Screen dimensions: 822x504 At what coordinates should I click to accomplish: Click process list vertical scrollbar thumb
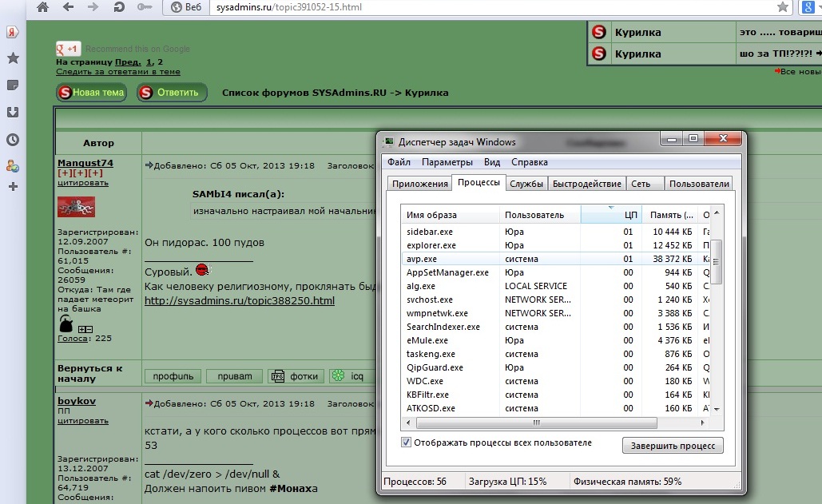pyautogui.click(x=716, y=261)
